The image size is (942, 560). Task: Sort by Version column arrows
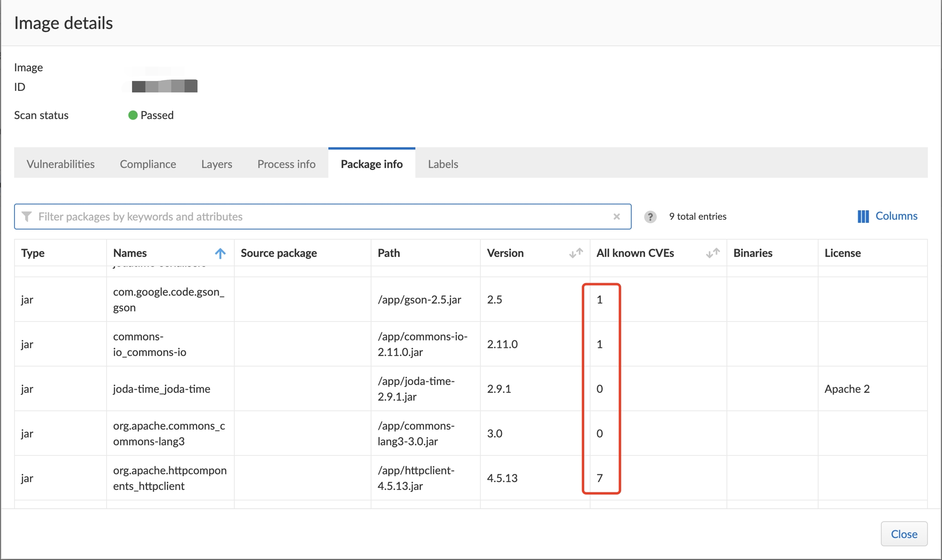(576, 253)
